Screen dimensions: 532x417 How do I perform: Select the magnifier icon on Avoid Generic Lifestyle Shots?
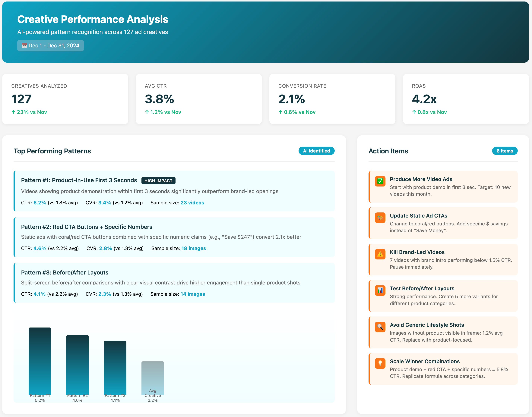tap(380, 327)
